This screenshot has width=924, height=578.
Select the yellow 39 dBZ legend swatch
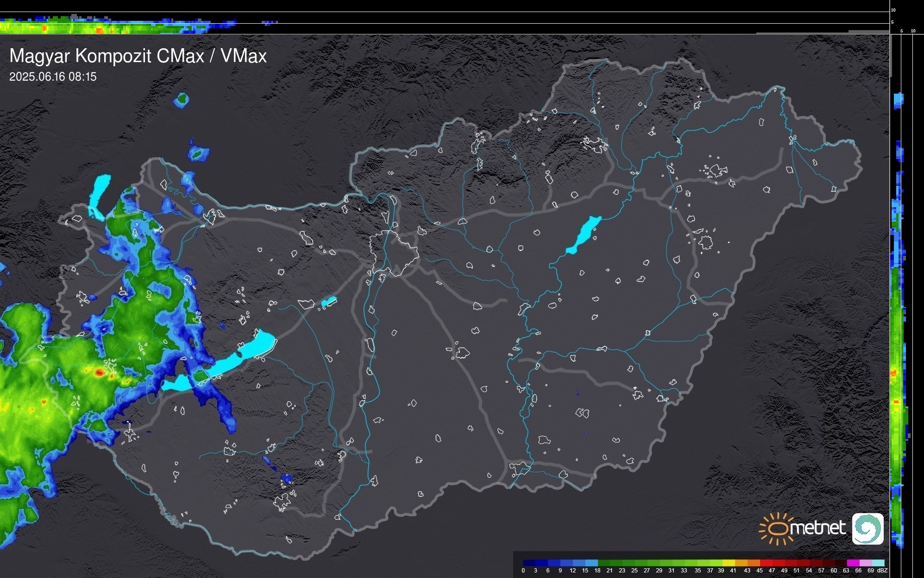click(729, 563)
